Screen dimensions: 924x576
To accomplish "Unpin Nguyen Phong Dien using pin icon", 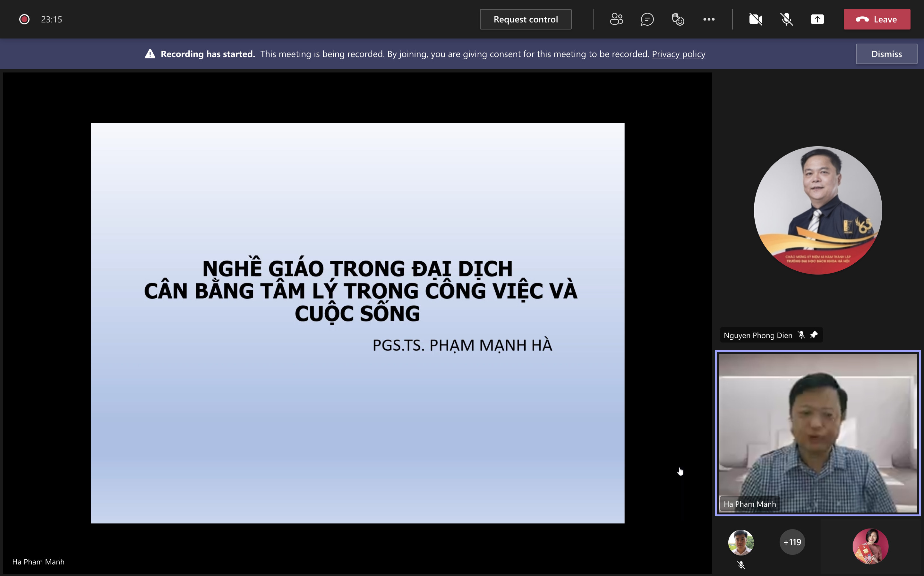I will coord(814,335).
